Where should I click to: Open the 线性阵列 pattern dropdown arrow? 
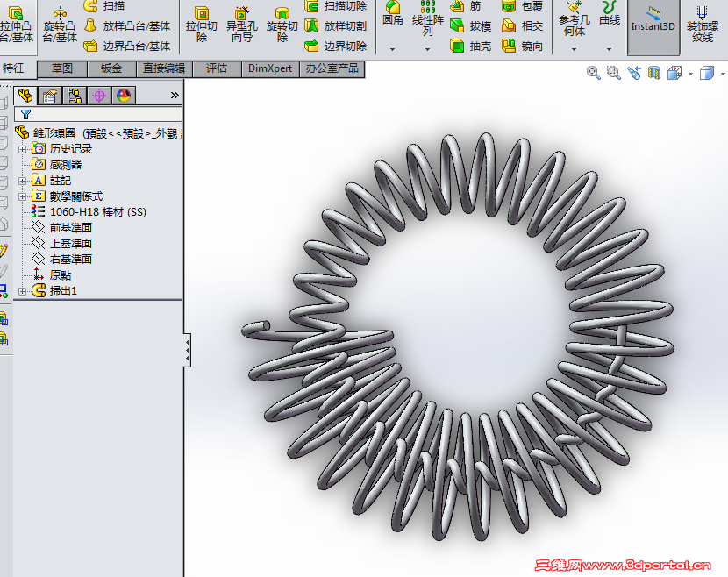pyautogui.click(x=428, y=49)
